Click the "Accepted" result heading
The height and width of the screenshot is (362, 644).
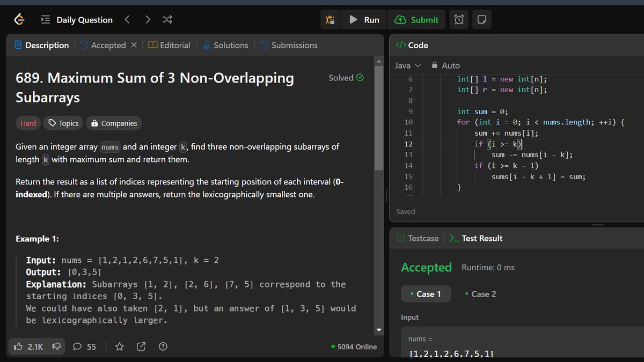click(x=427, y=267)
